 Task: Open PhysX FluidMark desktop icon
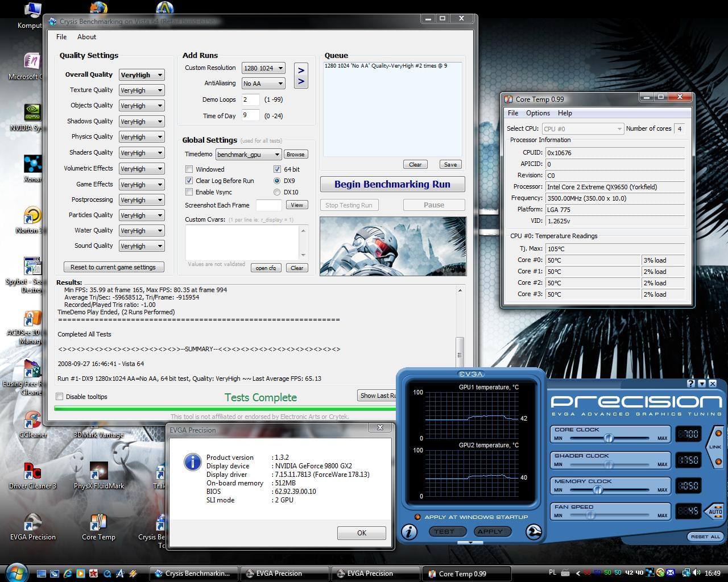coord(99,476)
